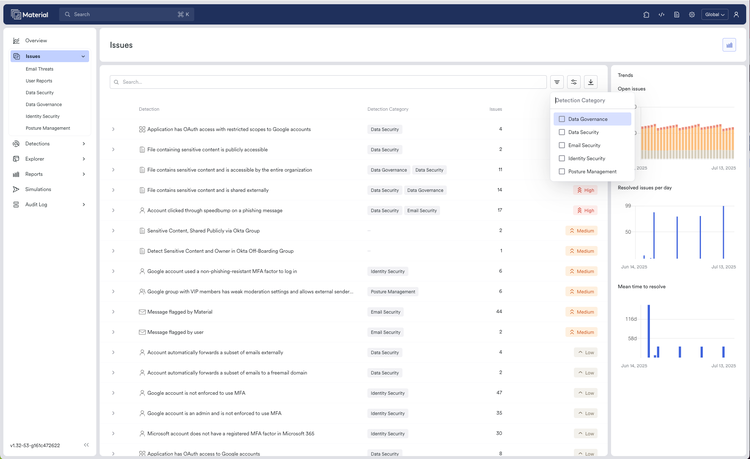Click the Audit Log sidebar icon
This screenshot has height=459, width=750.
coord(16,205)
